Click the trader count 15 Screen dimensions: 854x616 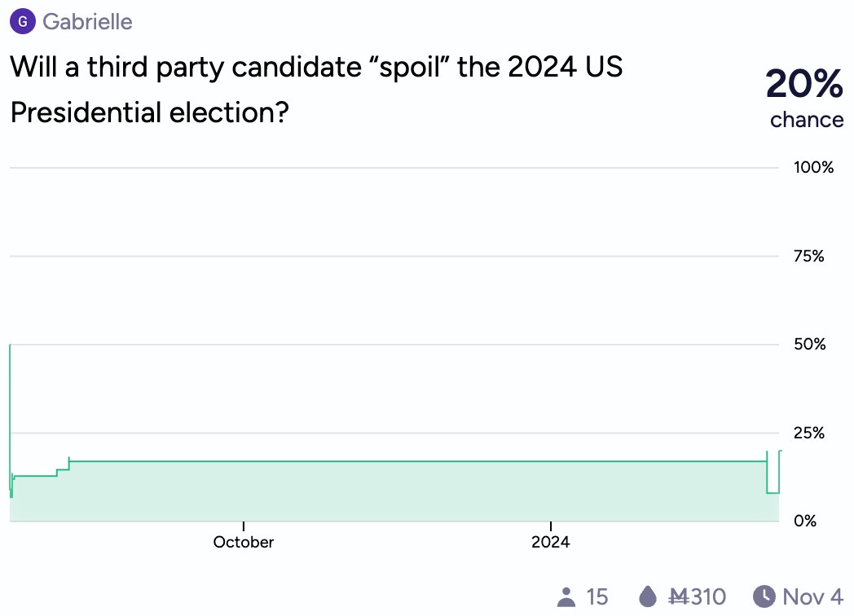597,596
